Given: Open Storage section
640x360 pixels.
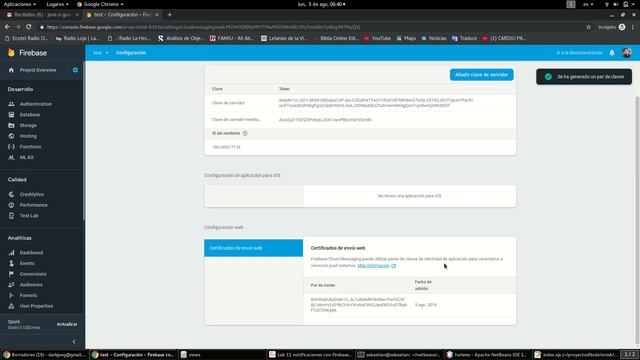Looking at the screenshot, I should click(x=28, y=125).
